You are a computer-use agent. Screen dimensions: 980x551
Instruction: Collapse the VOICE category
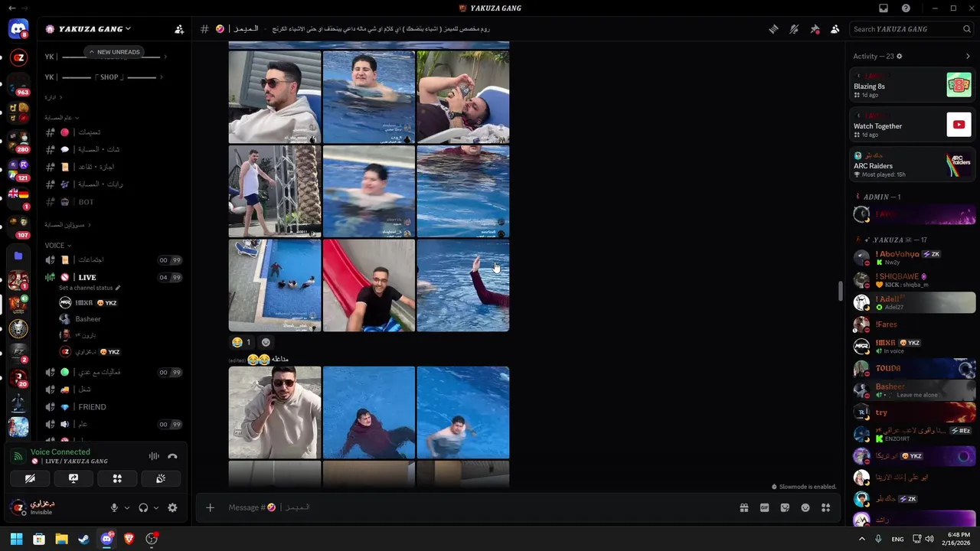(x=58, y=246)
